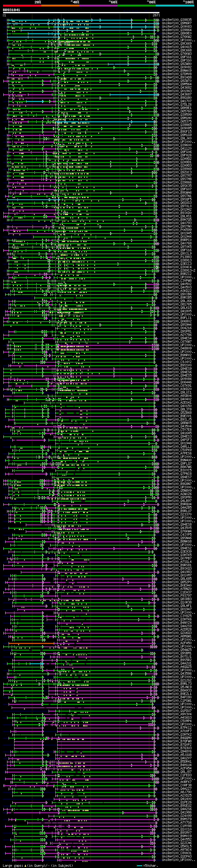Click the label UniRef100_B9H7Q5
This screenshot has width=197, height=868.
click(176, 220)
